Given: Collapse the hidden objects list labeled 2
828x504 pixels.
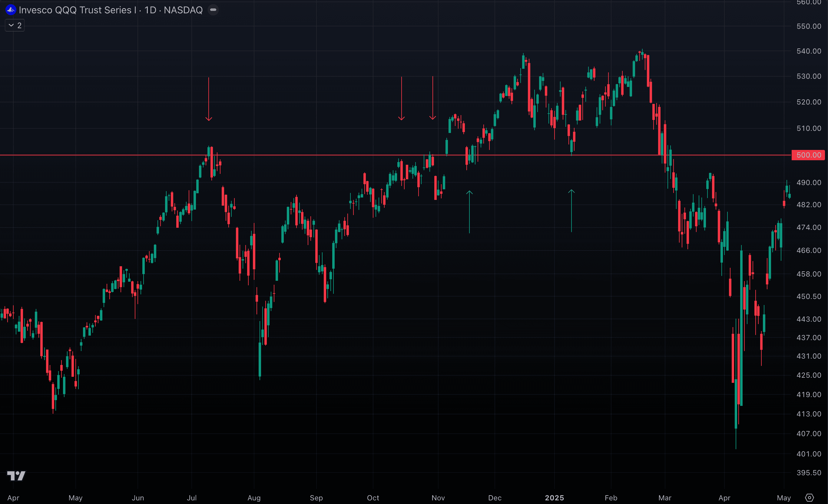Looking at the screenshot, I should click(15, 25).
